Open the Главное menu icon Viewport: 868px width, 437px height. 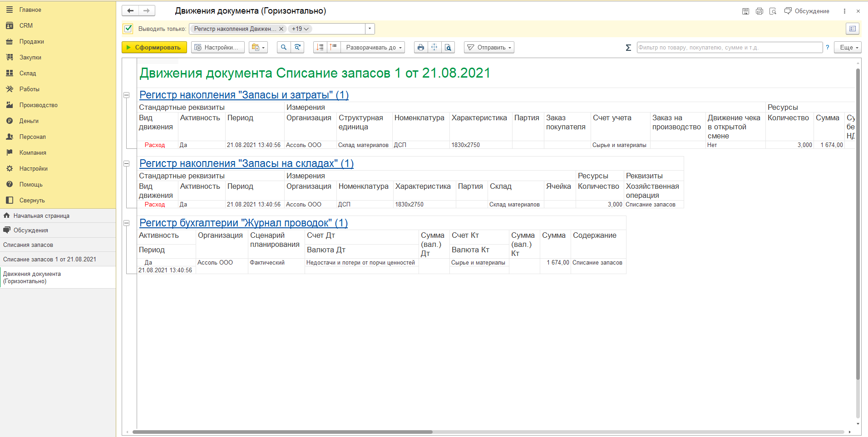pyautogui.click(x=10, y=10)
